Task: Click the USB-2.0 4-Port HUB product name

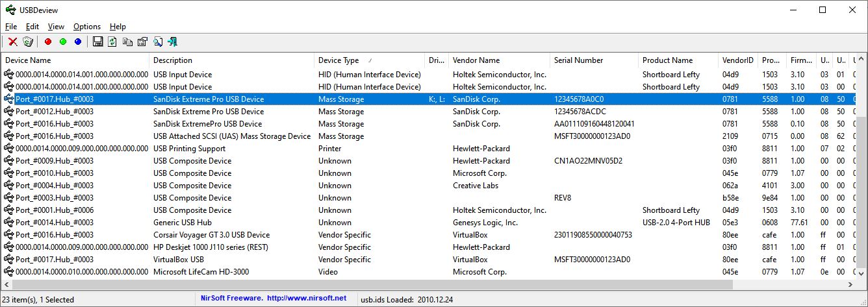Action: pos(676,223)
